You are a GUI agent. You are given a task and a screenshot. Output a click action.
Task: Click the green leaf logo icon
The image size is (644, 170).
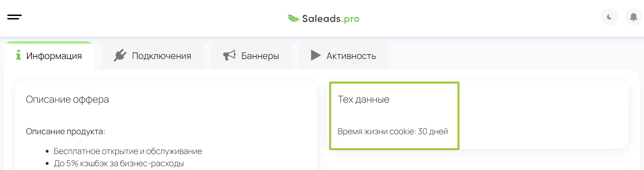coord(293,18)
